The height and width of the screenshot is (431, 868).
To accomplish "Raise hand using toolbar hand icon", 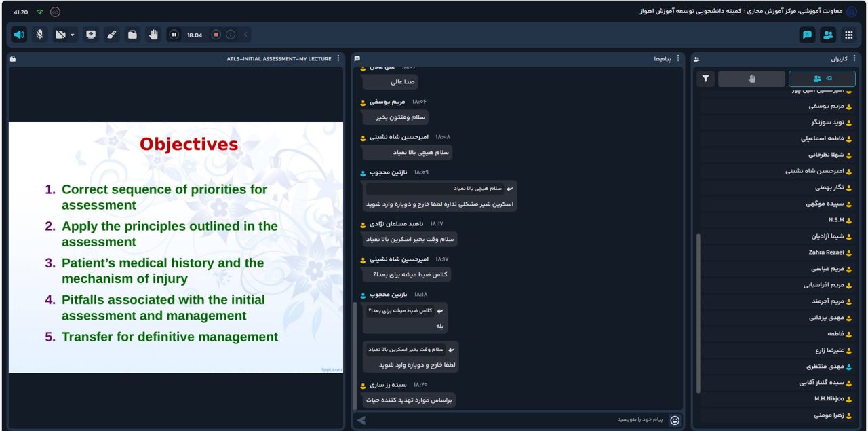I will tap(153, 35).
